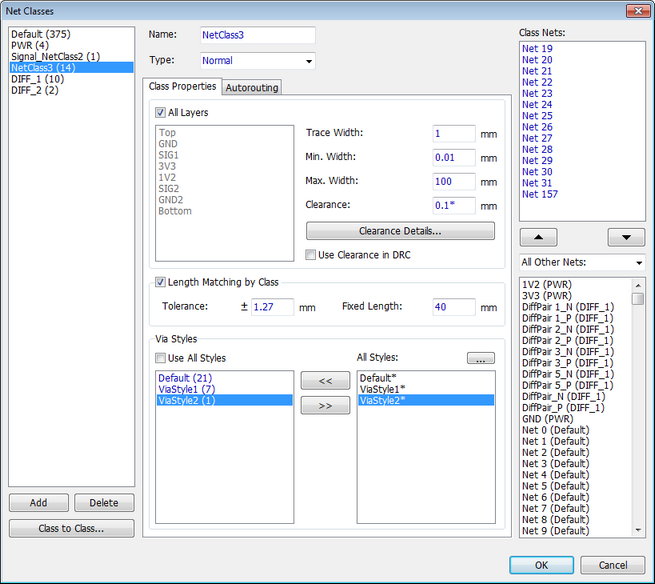
Task: Click the >> via style transfer button
Action: [x=325, y=405]
